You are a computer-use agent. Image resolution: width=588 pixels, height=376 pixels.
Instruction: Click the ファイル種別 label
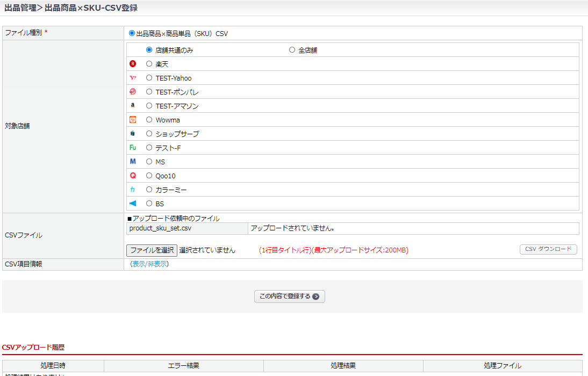pyautogui.click(x=24, y=33)
